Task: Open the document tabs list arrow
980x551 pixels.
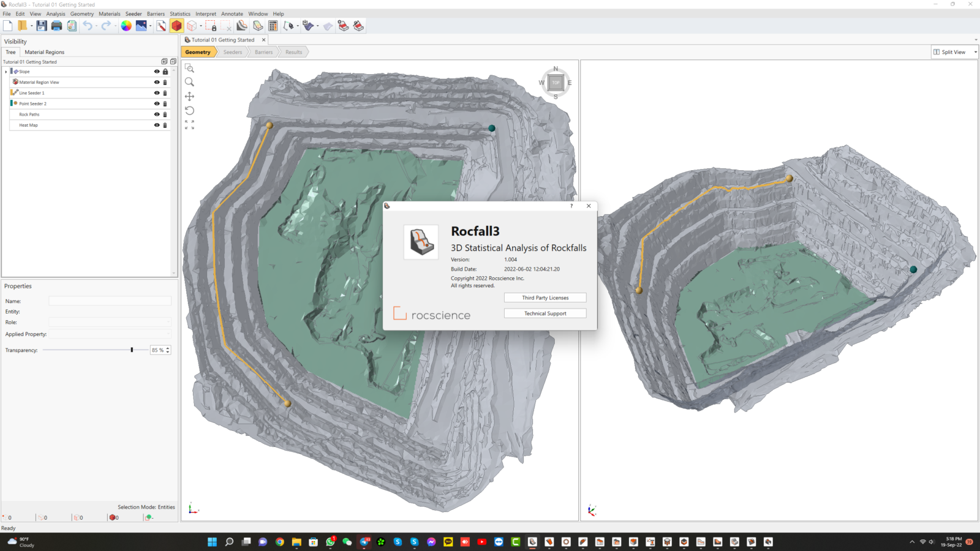Action: pos(976,40)
